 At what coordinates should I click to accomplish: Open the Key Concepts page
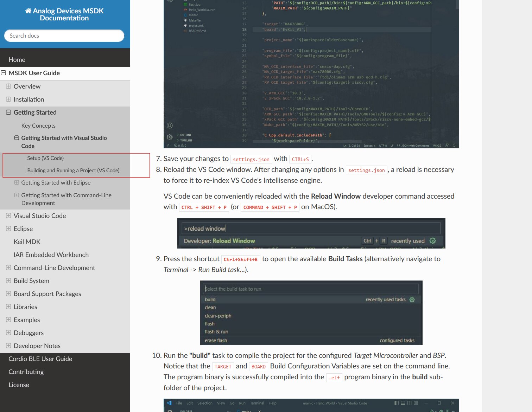coord(38,126)
